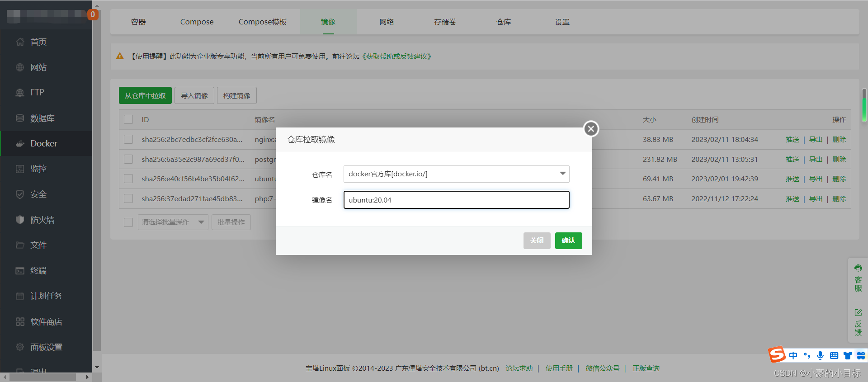868x382 pixels.
Task: Click the Sogou skin shirt icon
Action: [x=848, y=355]
